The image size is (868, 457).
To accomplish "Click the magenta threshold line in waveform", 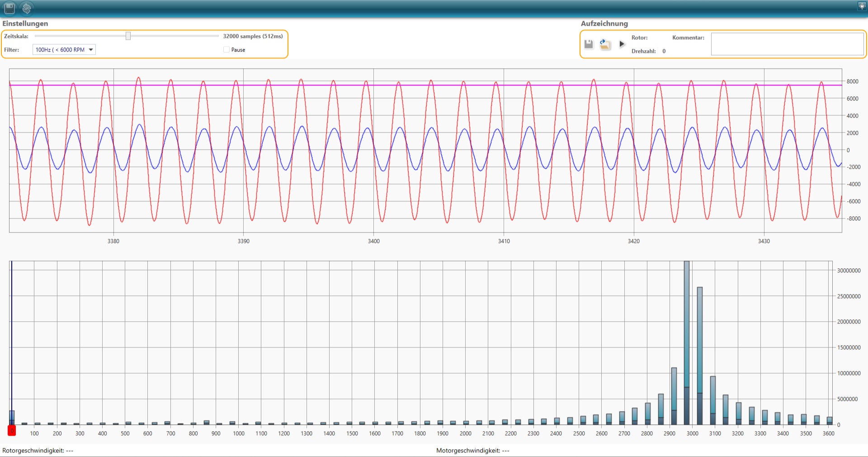I will click(x=425, y=85).
